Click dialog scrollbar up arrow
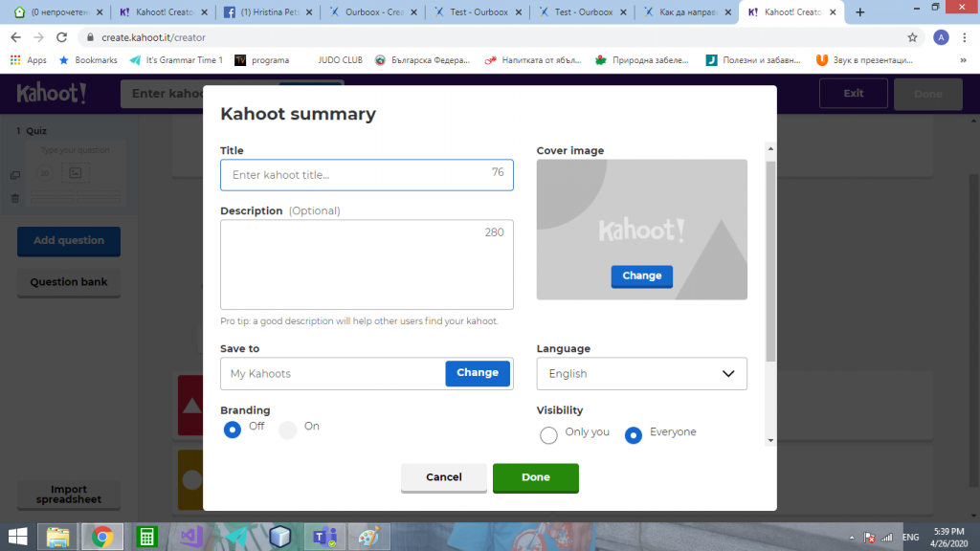Viewport: 980px width, 551px height. (770, 148)
